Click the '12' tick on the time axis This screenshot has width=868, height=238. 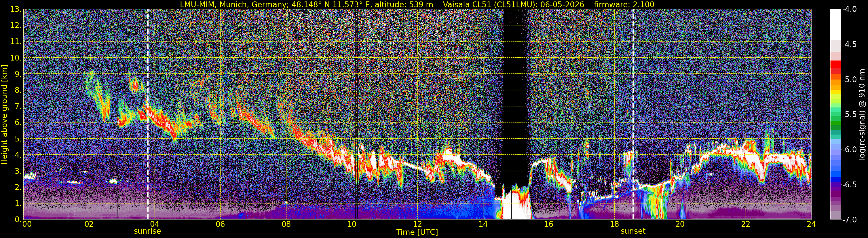coord(417,224)
